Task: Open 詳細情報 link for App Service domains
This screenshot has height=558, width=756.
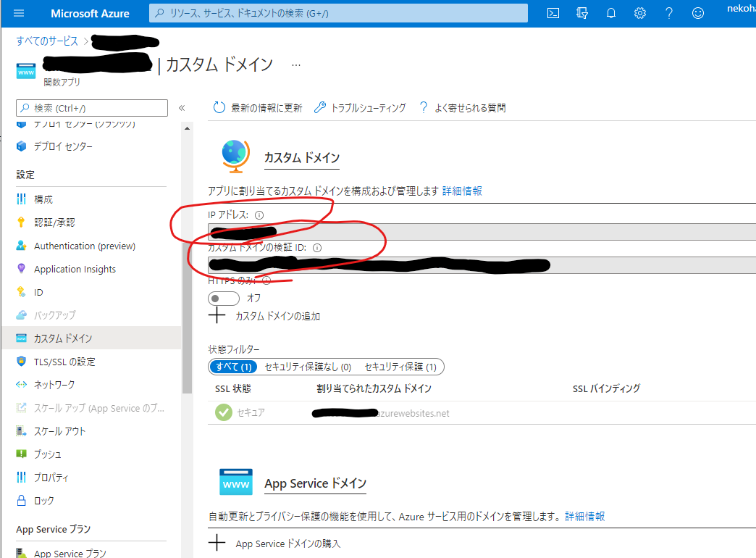Action: [x=585, y=517]
